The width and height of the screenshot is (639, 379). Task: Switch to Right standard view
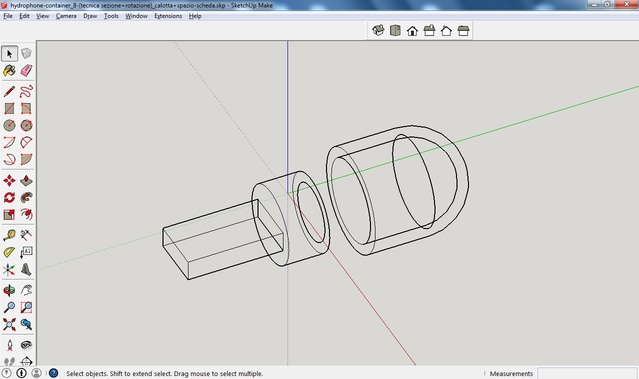point(430,31)
